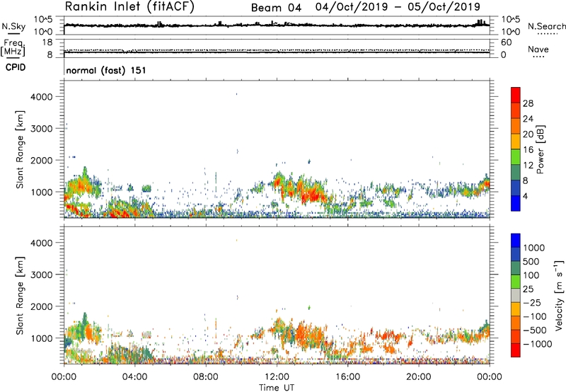This screenshot has width=566, height=392.
Task: Click the '-100' Velocity color bar label
Action: pyautogui.click(x=535, y=316)
